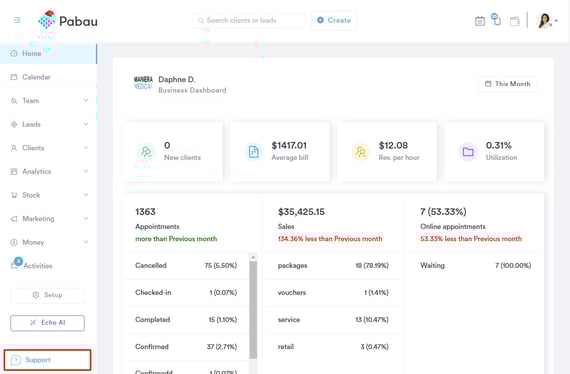Open the notifications bell icon
Viewport: 570px width, 374px height.
click(x=497, y=19)
